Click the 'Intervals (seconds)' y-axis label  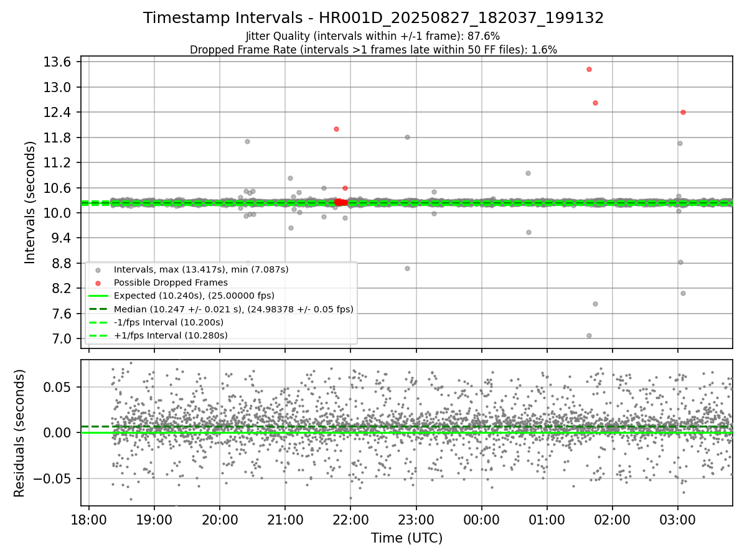(31, 202)
